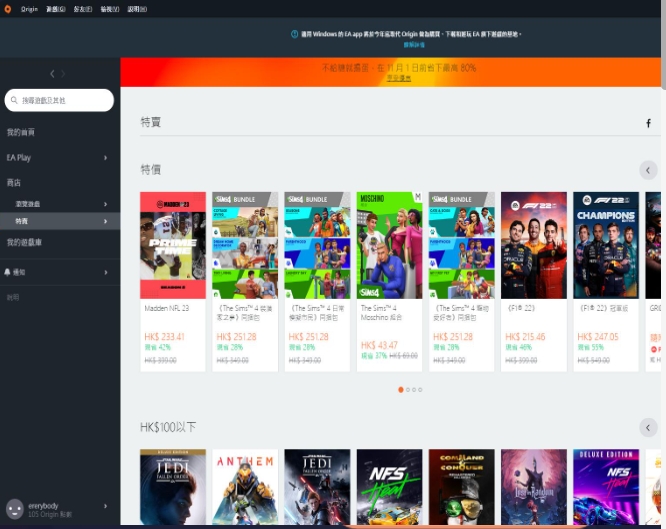Go forward with the right navigation arrow
Viewport: 666px width, 529px height.
click(x=63, y=74)
